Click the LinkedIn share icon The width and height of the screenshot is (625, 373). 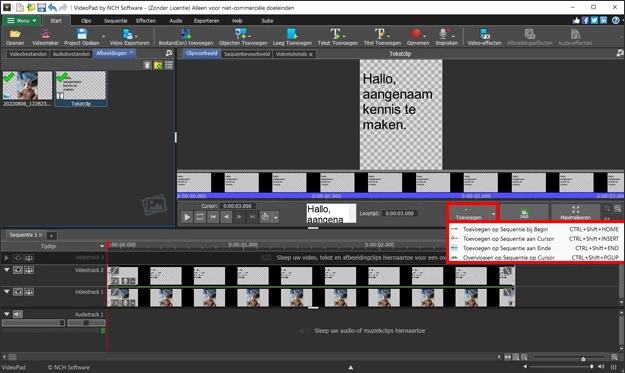coord(603,20)
